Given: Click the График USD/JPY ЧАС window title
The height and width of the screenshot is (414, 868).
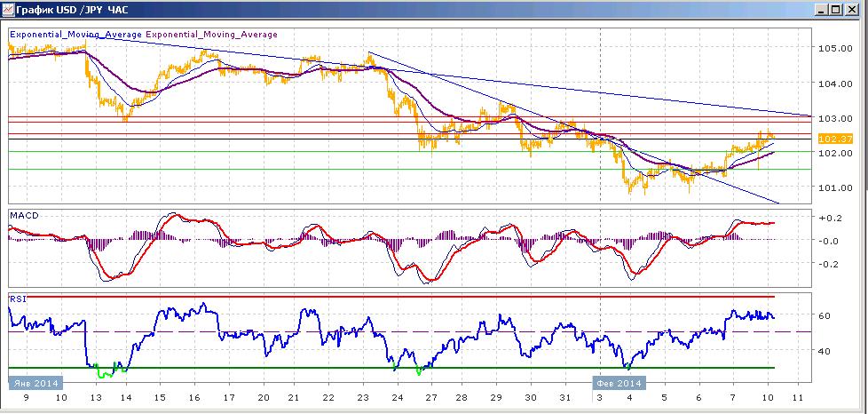Looking at the screenshot, I should (72, 10).
